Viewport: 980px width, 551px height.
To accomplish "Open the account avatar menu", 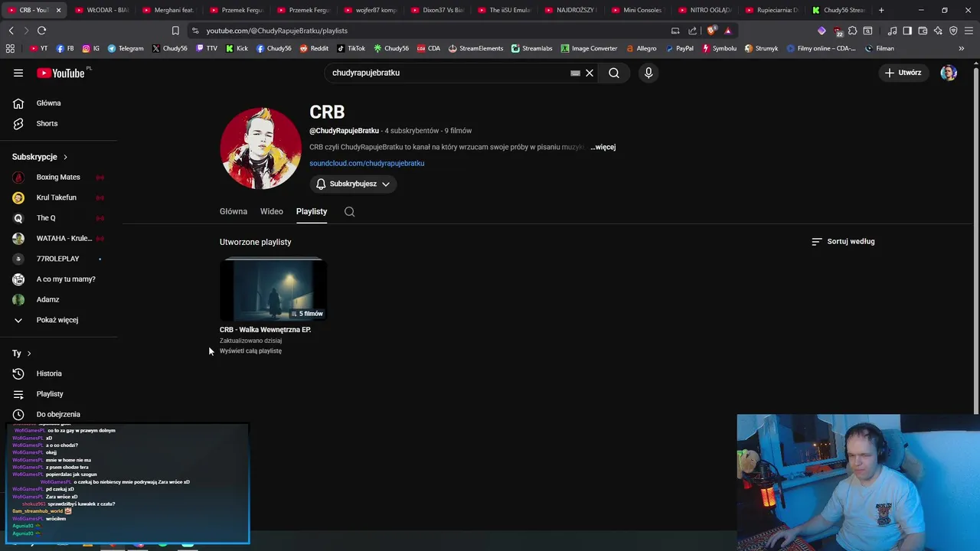I will pyautogui.click(x=949, y=73).
